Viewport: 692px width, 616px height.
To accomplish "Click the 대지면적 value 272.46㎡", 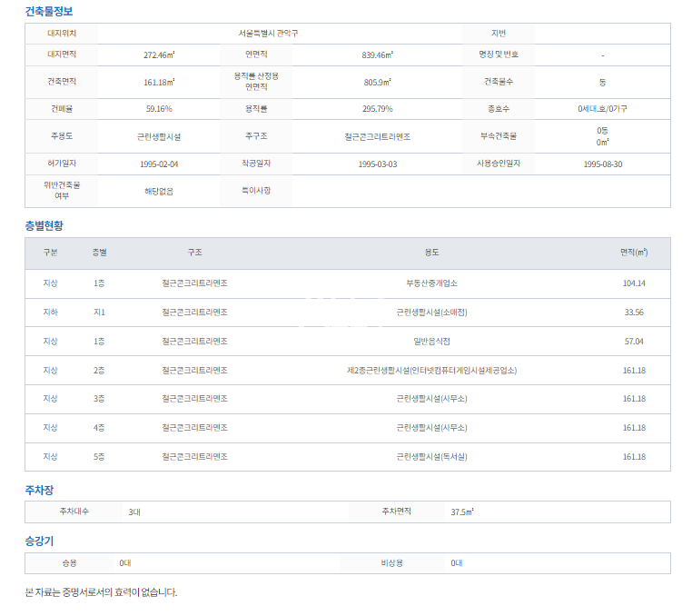I will [x=159, y=55].
